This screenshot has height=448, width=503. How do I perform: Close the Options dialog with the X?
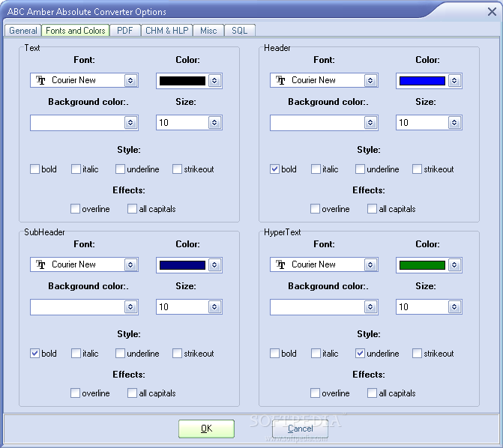point(492,12)
